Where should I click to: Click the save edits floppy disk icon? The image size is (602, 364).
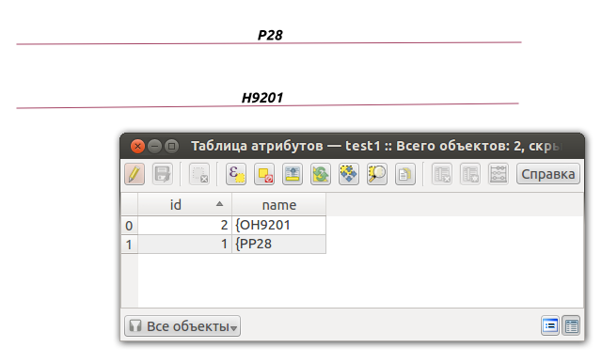click(x=163, y=174)
